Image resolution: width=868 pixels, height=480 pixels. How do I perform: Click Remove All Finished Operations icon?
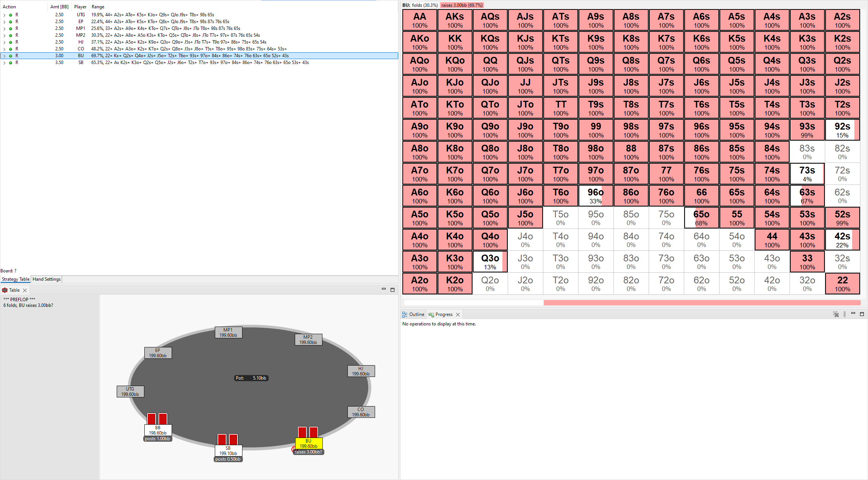pos(836,314)
